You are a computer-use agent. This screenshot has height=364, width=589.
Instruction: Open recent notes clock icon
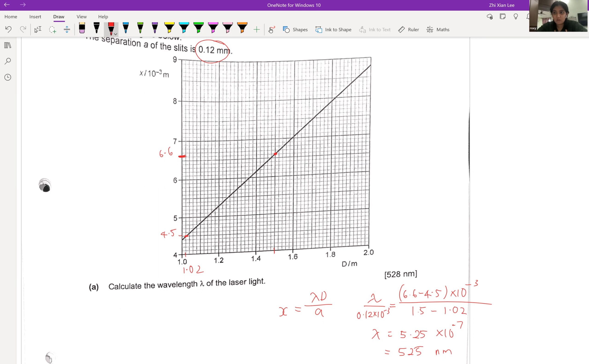[8, 77]
